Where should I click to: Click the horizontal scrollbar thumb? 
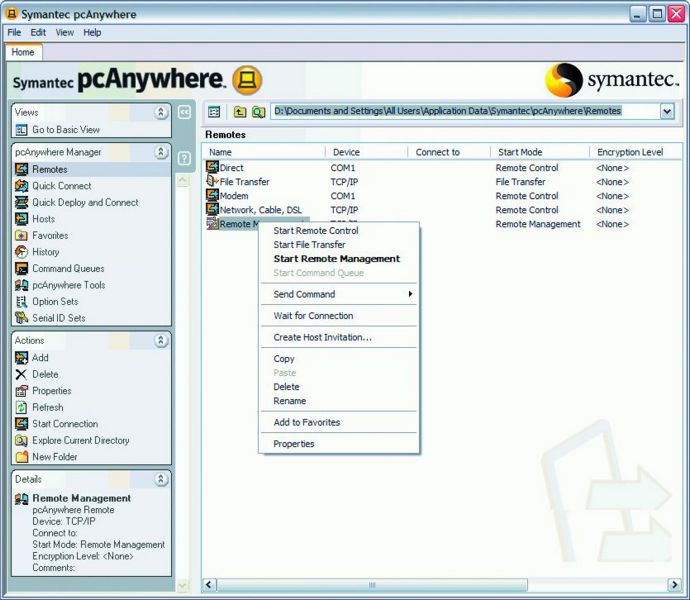(x=372, y=585)
